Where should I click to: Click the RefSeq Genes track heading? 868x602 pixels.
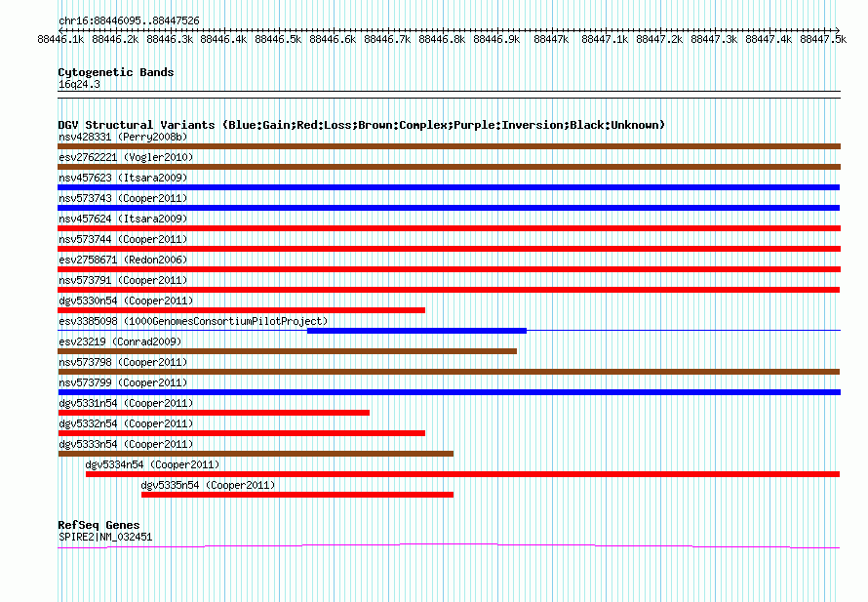point(99,525)
